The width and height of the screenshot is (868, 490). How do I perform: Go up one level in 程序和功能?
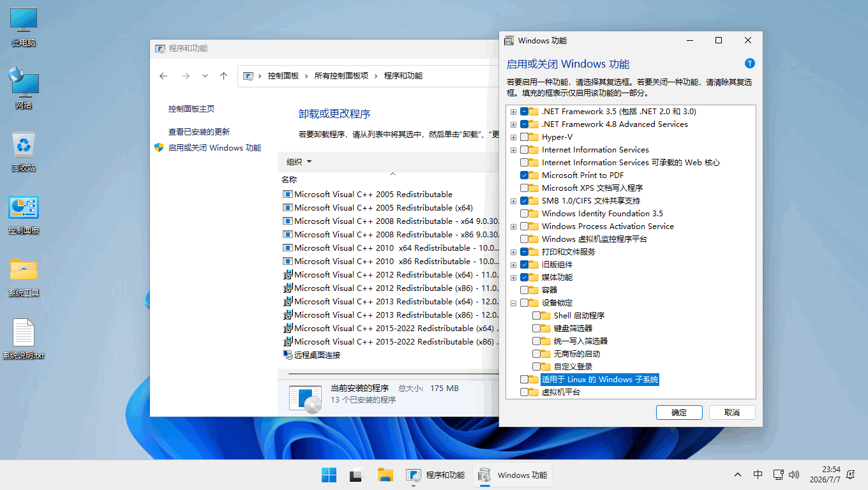223,76
